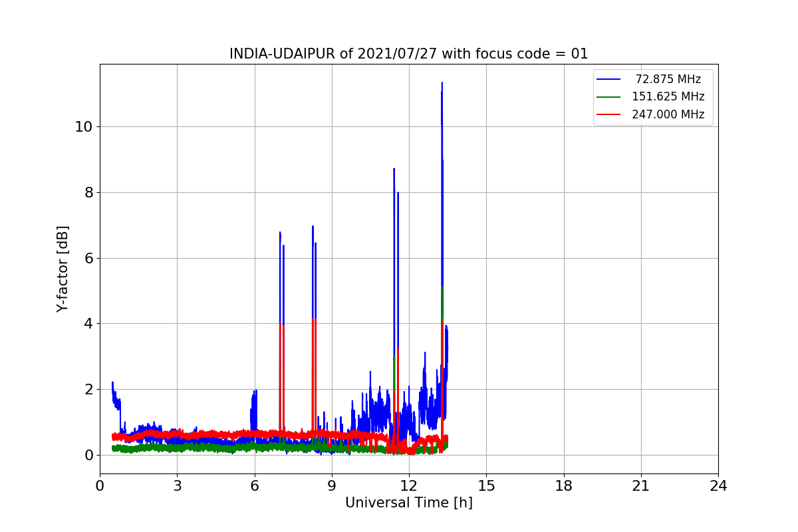Screen dimensions: 798x532
Task: Click x-axis tick label 6
Action: pyautogui.click(x=254, y=486)
